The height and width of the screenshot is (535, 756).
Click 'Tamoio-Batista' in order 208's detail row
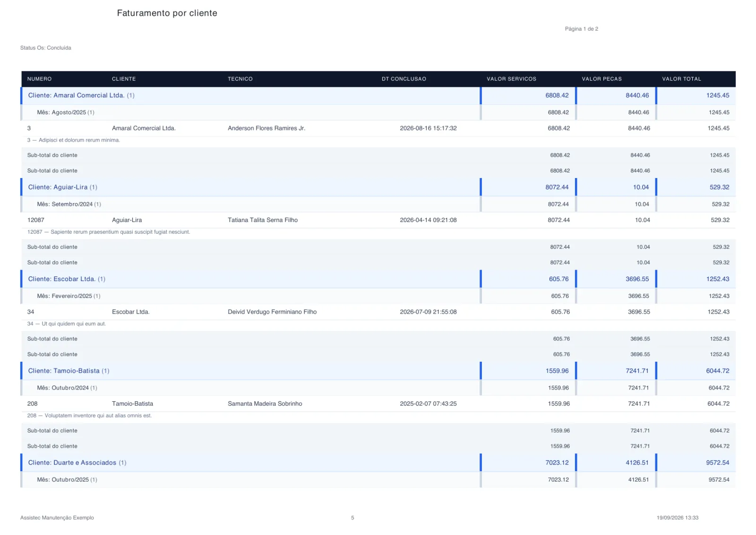click(x=132, y=404)
